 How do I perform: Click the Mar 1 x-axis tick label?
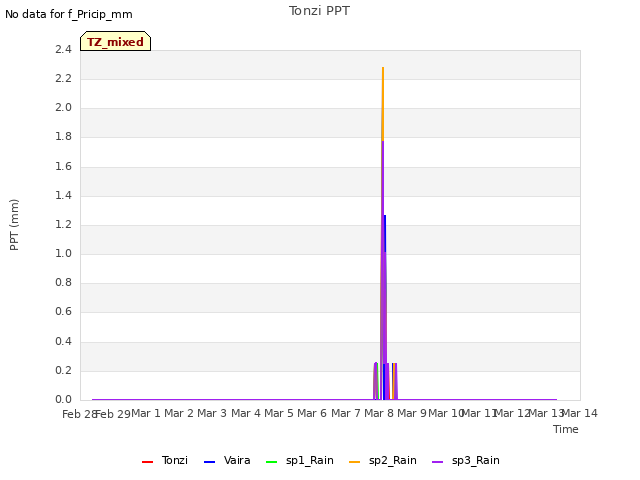[x=146, y=413]
